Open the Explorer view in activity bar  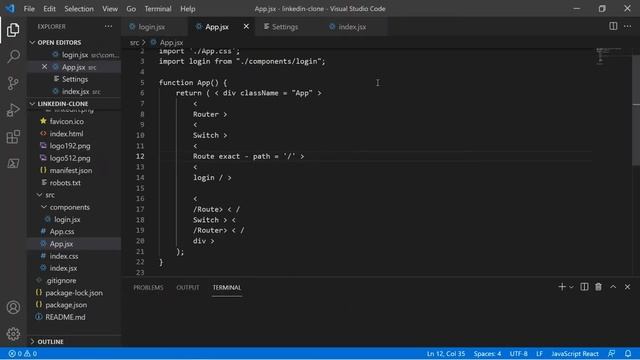click(x=13, y=30)
